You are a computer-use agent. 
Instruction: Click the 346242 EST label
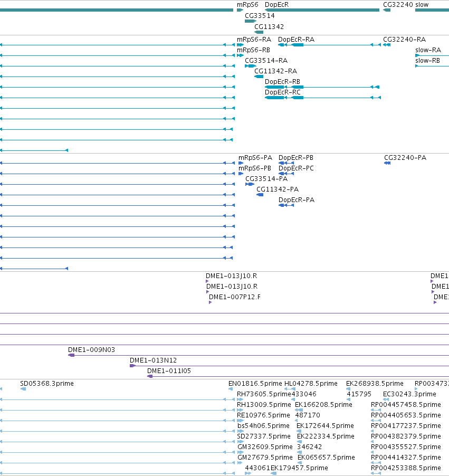309,447
